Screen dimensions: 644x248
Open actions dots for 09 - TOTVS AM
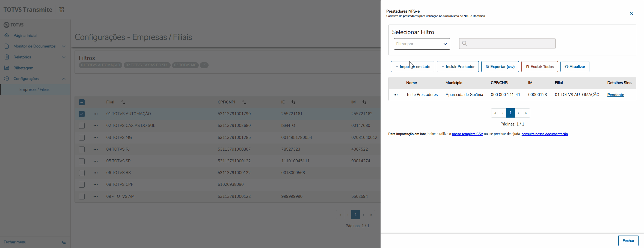pos(96,197)
